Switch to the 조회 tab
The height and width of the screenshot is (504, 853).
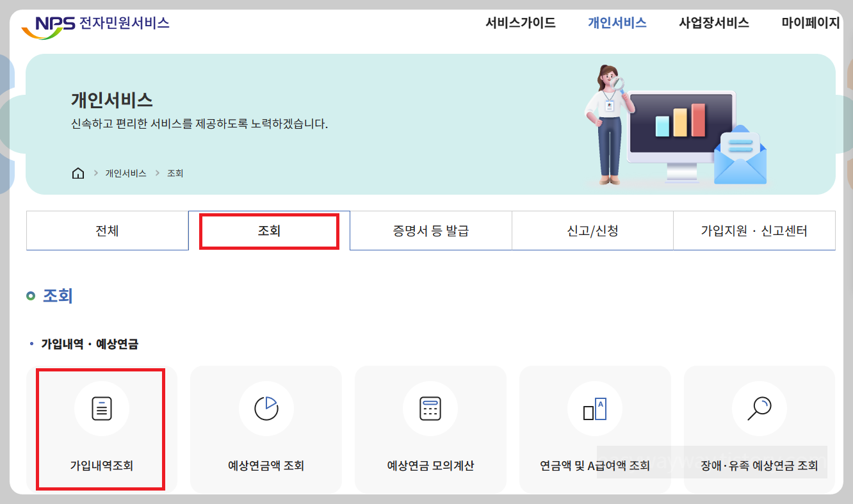(269, 231)
